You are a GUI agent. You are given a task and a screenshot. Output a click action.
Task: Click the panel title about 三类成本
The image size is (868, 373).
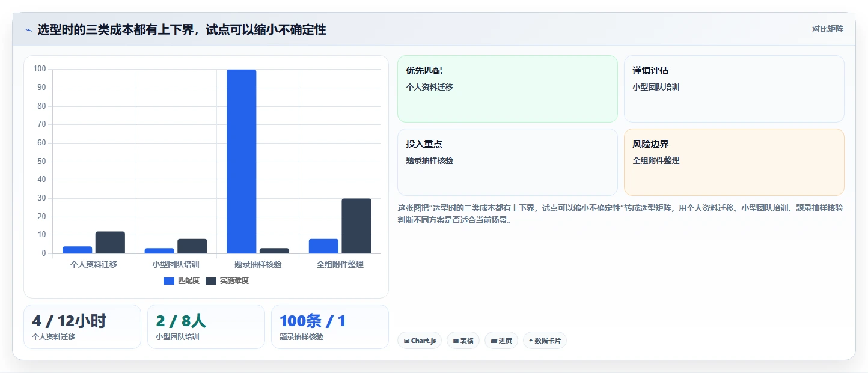tap(182, 29)
